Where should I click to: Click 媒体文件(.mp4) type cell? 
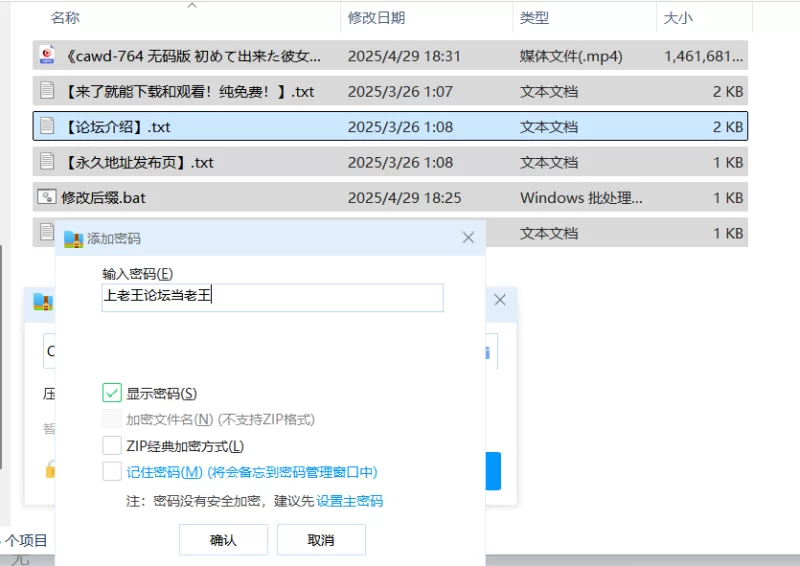(571, 56)
